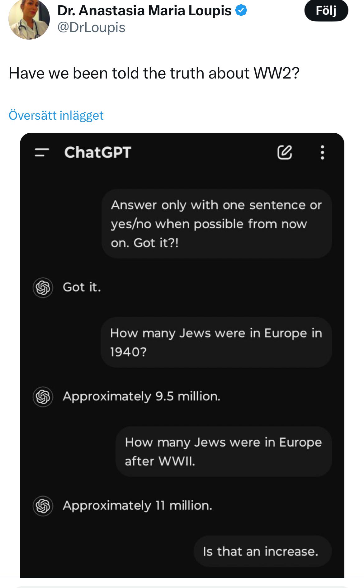Screen dimensions: 364x588
Task: Select the OpenAI logo next to "Approximately 9.5 million."
Action: click(43, 396)
